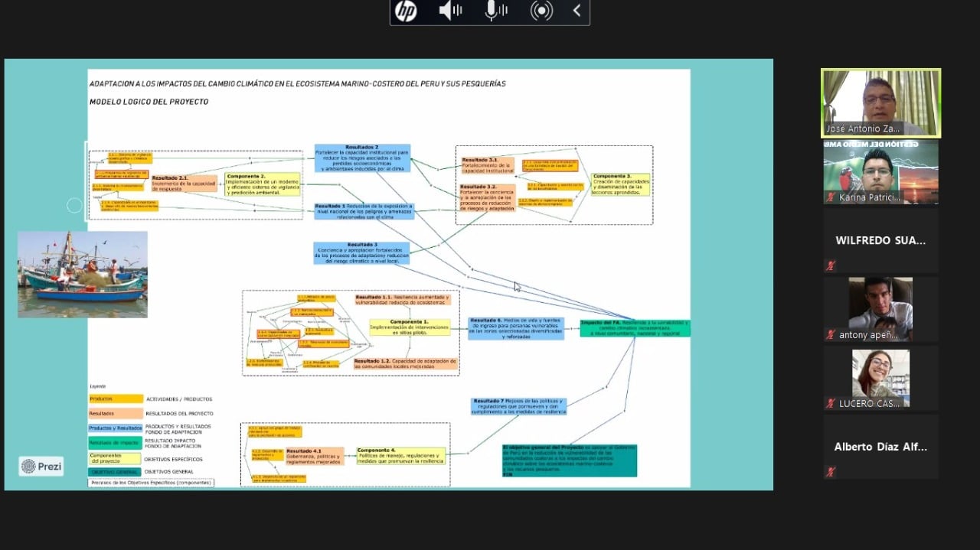Open antony's participant video tile
980x550 pixels.
[x=880, y=308]
